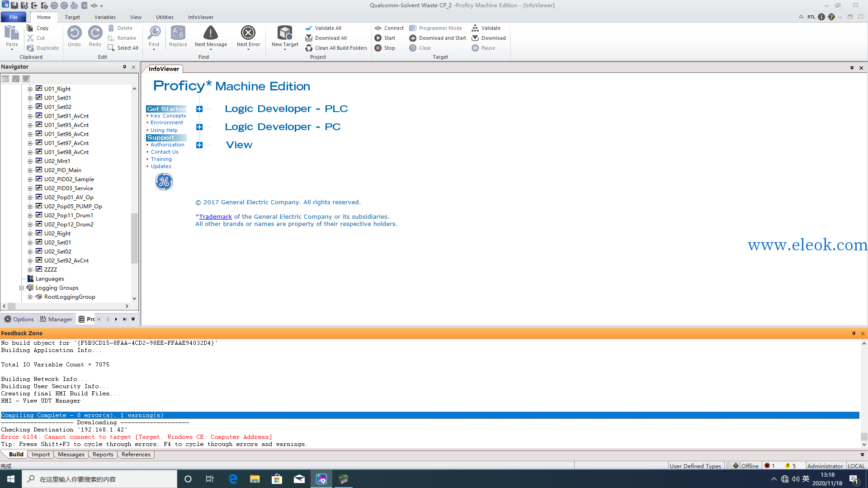Click the Redo icon
868x488 pixels.
pyautogui.click(x=95, y=33)
